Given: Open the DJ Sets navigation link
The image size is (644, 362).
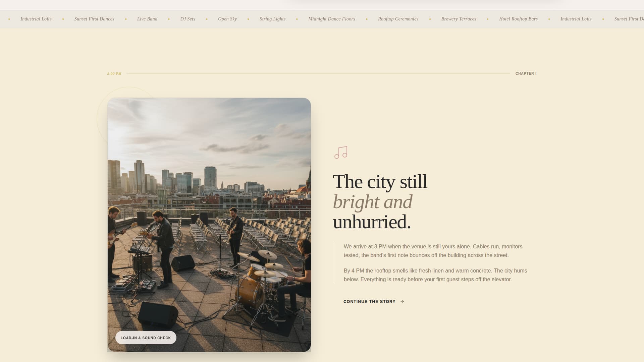Looking at the screenshot, I should (x=187, y=19).
